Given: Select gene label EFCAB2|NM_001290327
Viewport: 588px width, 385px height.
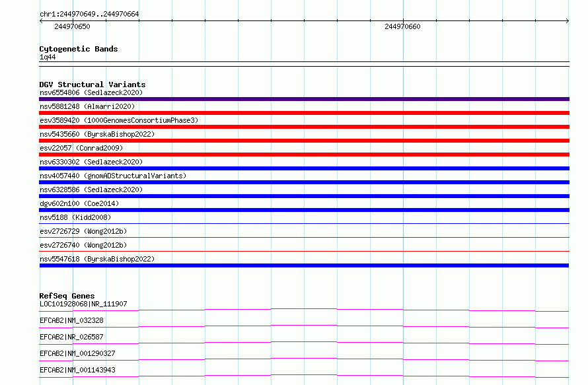Looking at the screenshot, I should point(77,353).
